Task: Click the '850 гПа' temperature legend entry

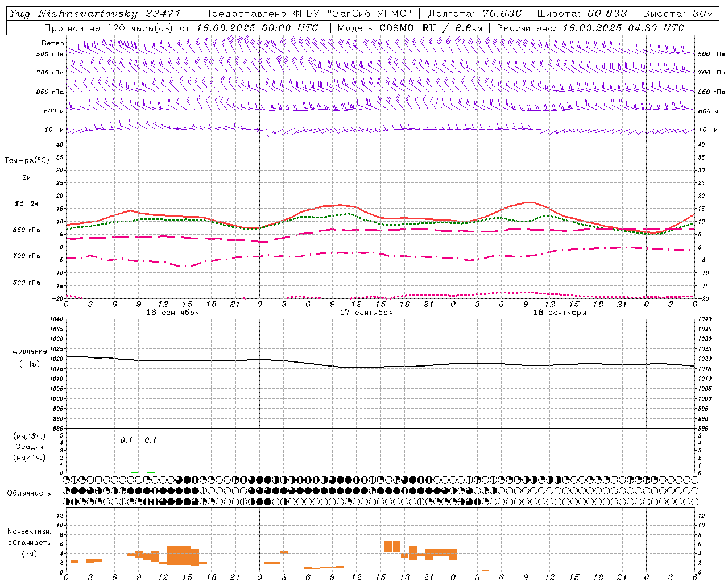Action: pyautogui.click(x=27, y=230)
